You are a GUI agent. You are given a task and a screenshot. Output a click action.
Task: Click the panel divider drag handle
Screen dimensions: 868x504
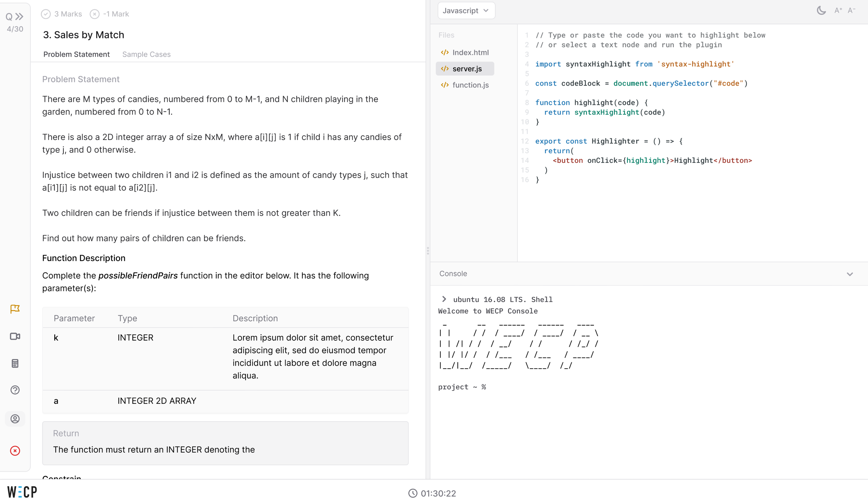click(428, 251)
